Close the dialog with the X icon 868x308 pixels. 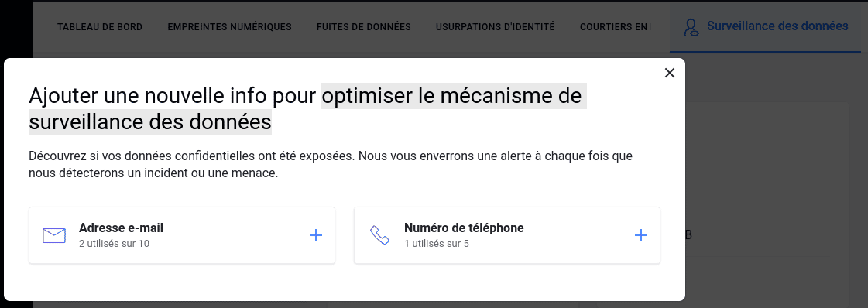[669, 73]
